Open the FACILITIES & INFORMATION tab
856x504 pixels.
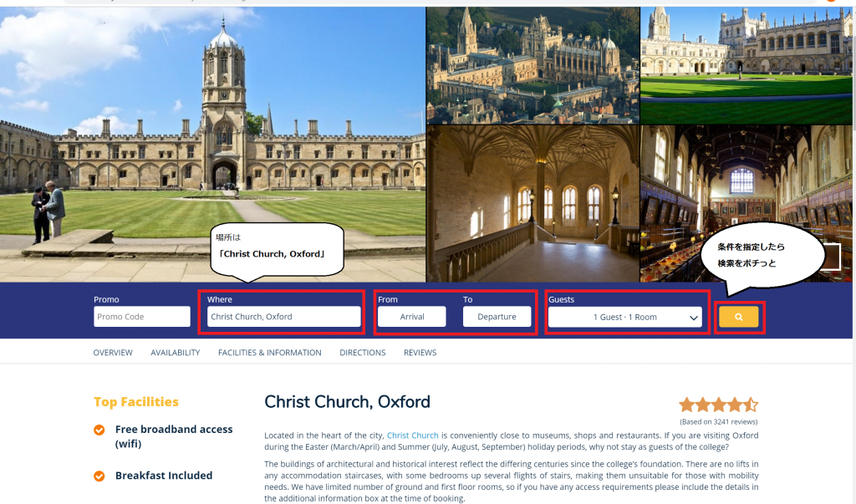(x=270, y=353)
